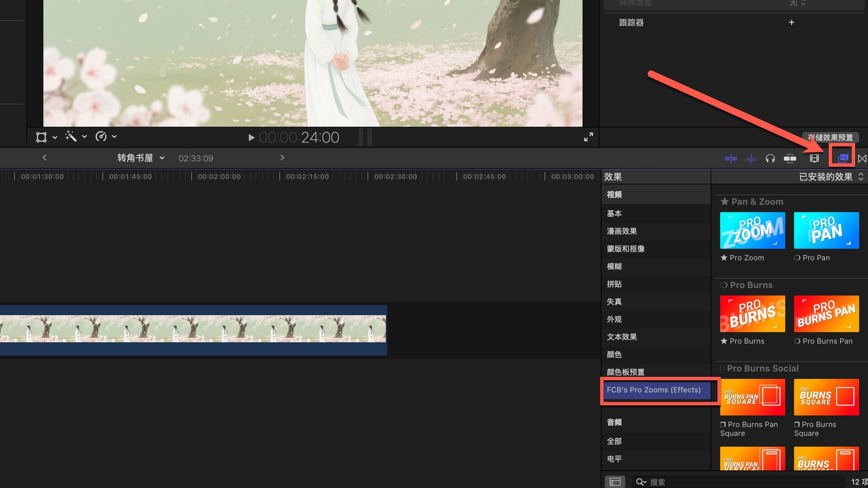
Task: Open the 转角书屋 project dropdown
Action: click(141, 158)
